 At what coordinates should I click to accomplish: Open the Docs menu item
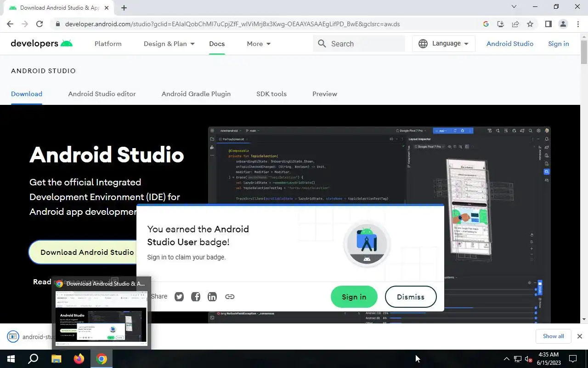(217, 44)
